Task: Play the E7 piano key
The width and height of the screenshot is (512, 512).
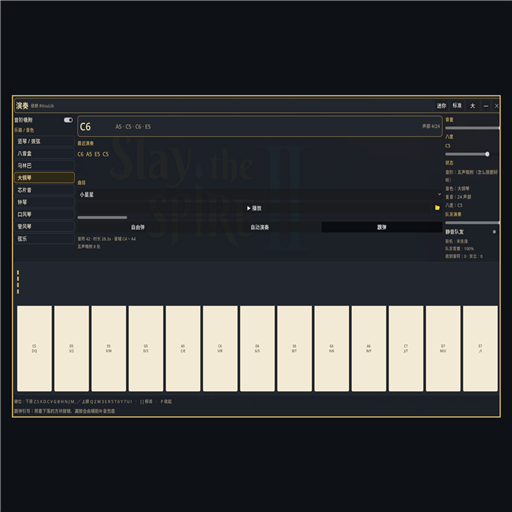Action: (x=480, y=348)
